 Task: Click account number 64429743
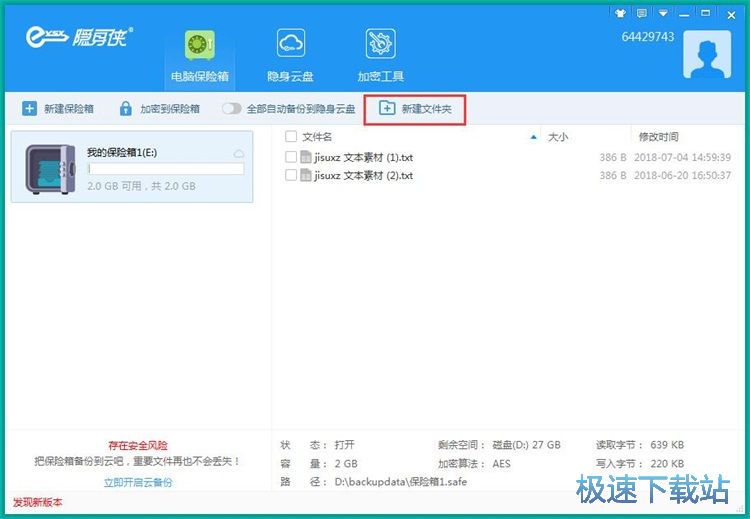click(x=648, y=37)
